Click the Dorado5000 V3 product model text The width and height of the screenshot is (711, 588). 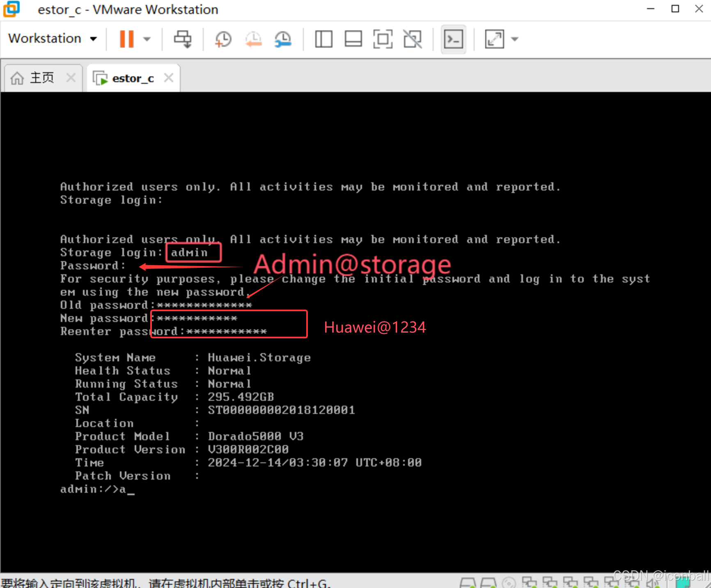pyautogui.click(x=255, y=436)
